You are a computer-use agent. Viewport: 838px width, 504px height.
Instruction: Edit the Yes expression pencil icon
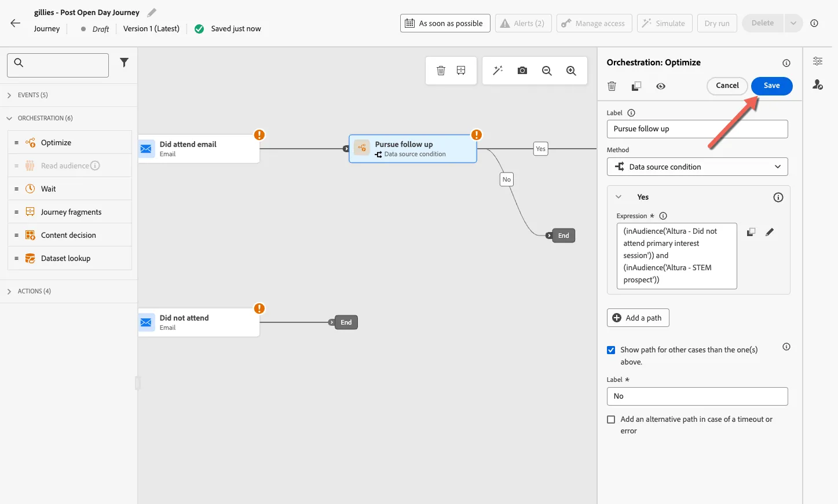click(770, 232)
